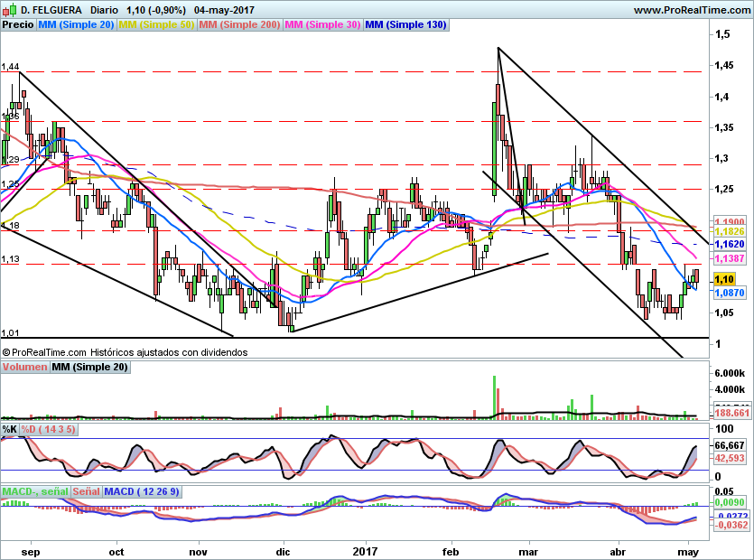Click the MM (Simple 50) indicator label
The image size is (754, 560).
pyautogui.click(x=156, y=25)
